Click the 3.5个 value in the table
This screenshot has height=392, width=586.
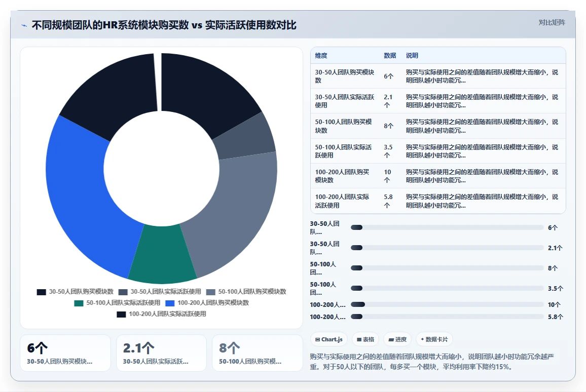tap(388, 151)
